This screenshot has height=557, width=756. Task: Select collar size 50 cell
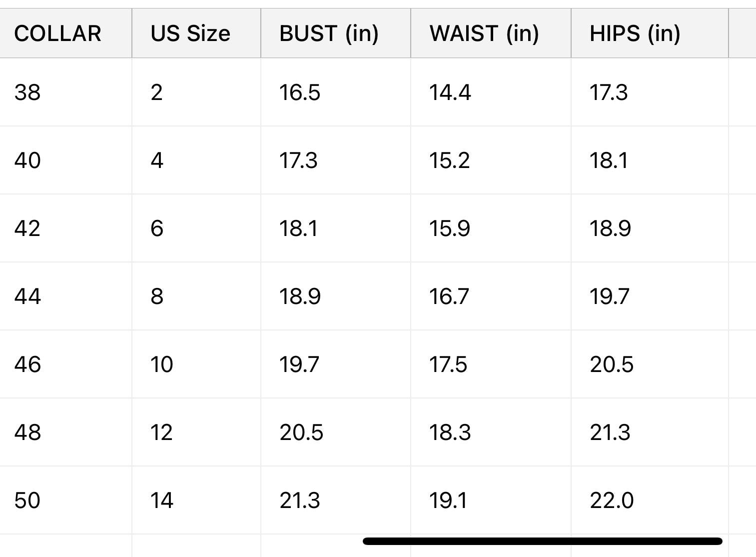[28, 500]
